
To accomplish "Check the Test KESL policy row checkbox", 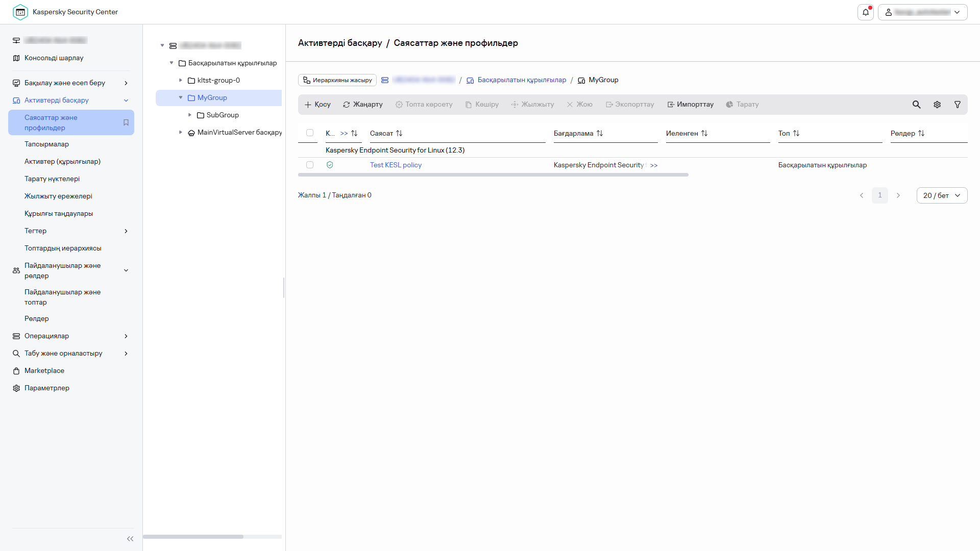I will [310, 165].
